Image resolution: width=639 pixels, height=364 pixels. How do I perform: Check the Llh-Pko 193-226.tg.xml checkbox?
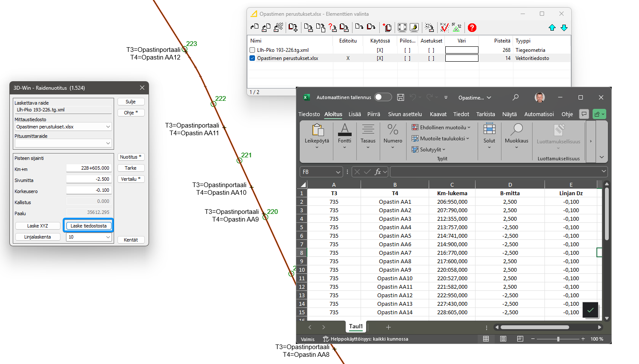click(252, 50)
